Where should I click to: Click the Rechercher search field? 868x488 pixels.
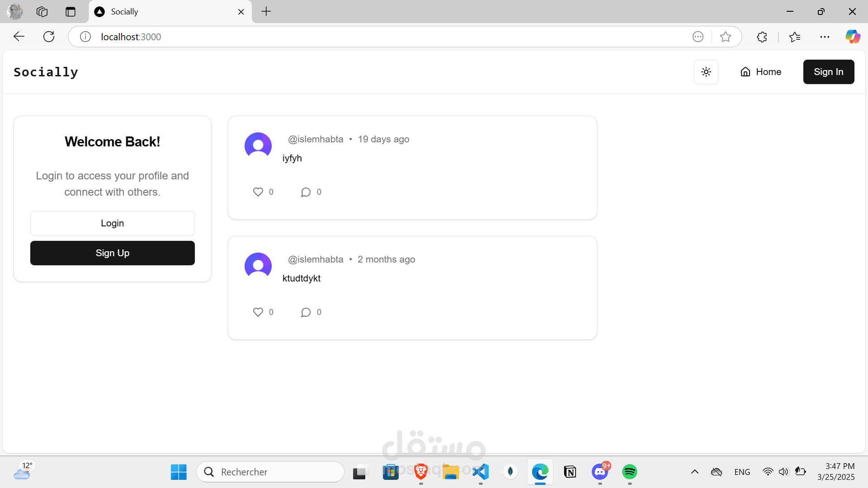(x=270, y=471)
